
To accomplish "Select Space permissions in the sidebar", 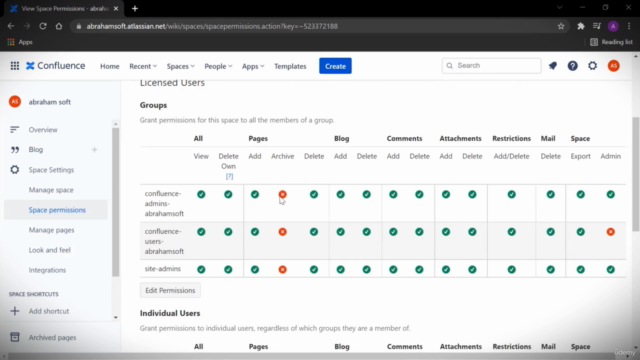I will point(57,210).
